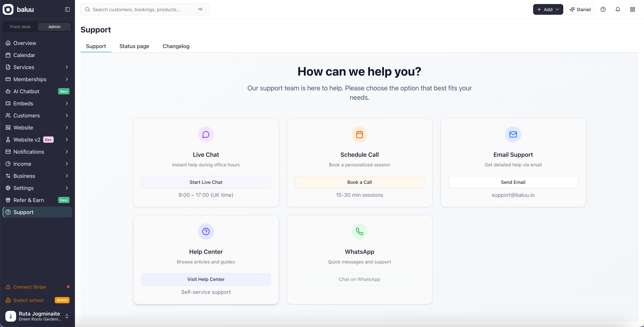Click the Green Roots Gardening avatar
The image size is (644, 327).
[11, 316]
